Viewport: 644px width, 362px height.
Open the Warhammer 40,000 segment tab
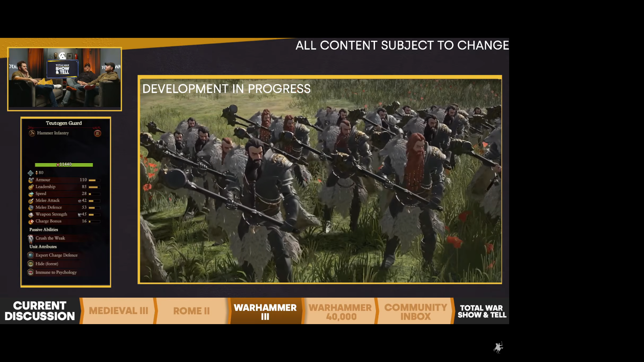(340, 311)
